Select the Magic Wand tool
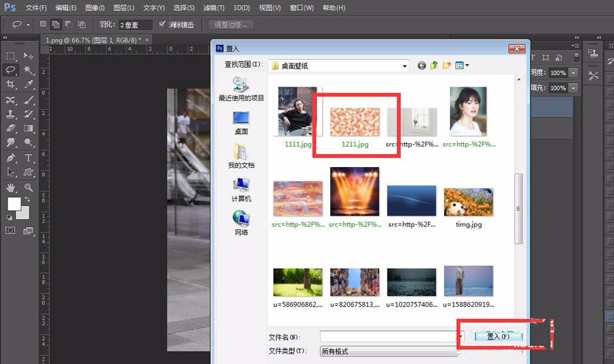The width and height of the screenshot is (614, 364). tap(28, 70)
